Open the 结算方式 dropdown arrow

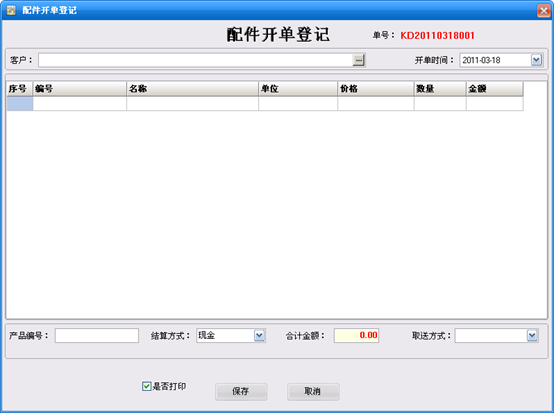(259, 335)
